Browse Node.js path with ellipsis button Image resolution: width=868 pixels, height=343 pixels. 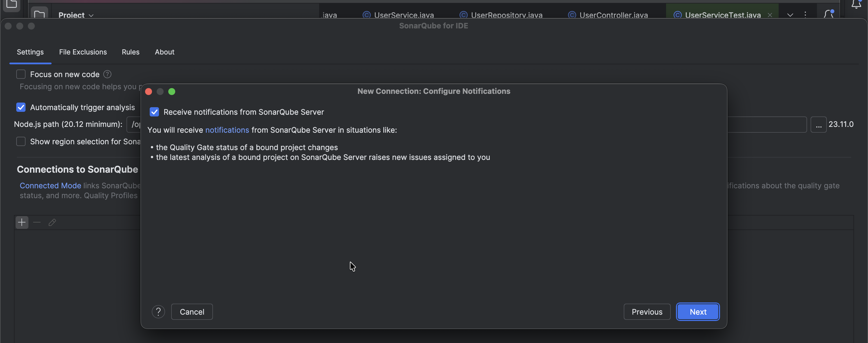(818, 125)
